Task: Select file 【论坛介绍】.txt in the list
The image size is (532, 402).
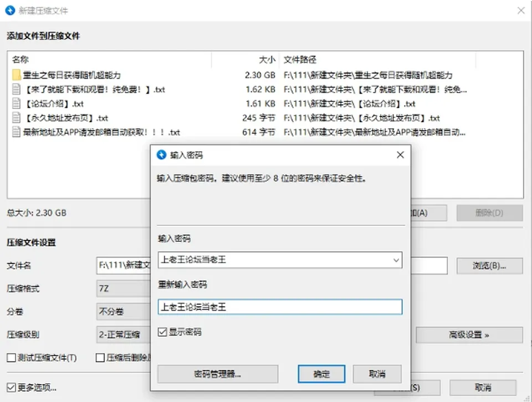Action: point(53,104)
